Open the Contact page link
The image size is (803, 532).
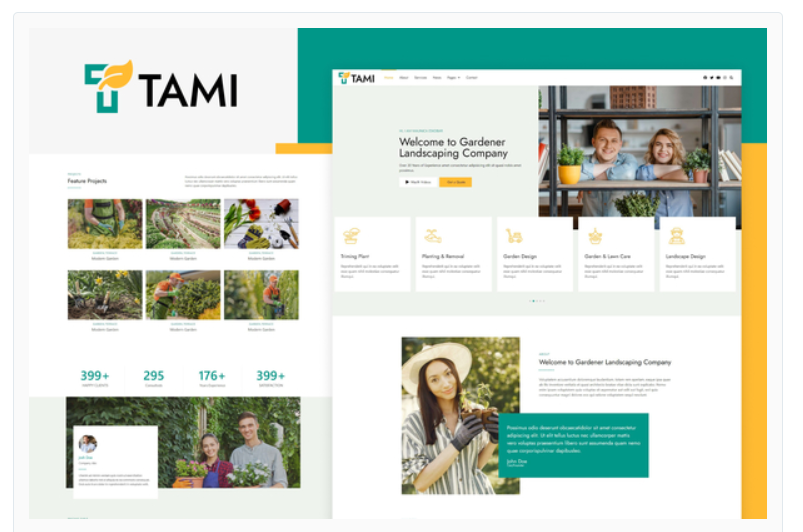[x=471, y=78]
